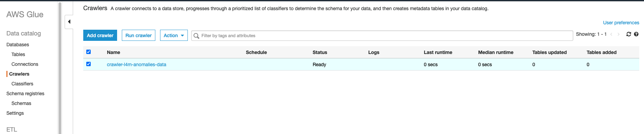Focus the Filter by tags and attributes field
644x134 pixels.
[x=382, y=36]
